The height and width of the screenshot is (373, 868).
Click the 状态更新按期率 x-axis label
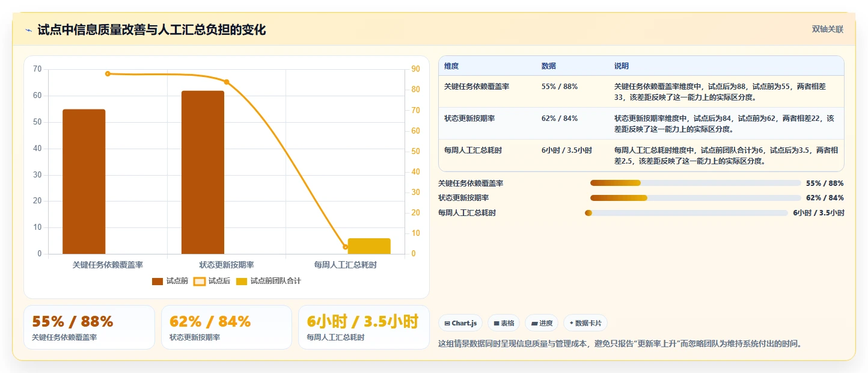(227, 265)
